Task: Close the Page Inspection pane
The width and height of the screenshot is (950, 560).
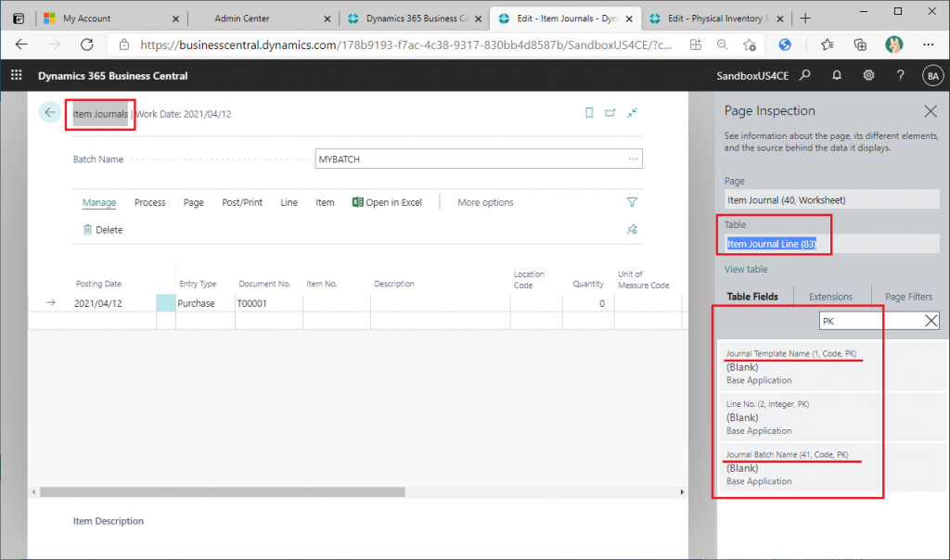Action: point(931,110)
